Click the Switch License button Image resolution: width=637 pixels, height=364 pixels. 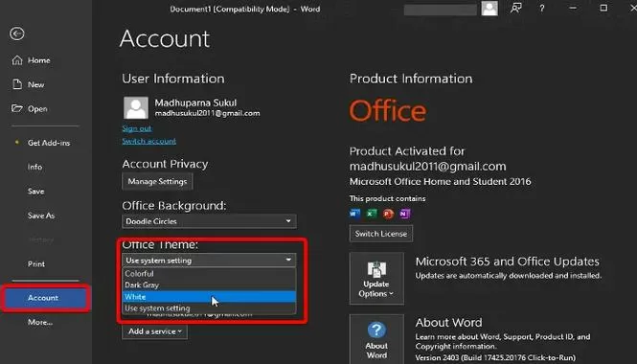pyautogui.click(x=381, y=234)
